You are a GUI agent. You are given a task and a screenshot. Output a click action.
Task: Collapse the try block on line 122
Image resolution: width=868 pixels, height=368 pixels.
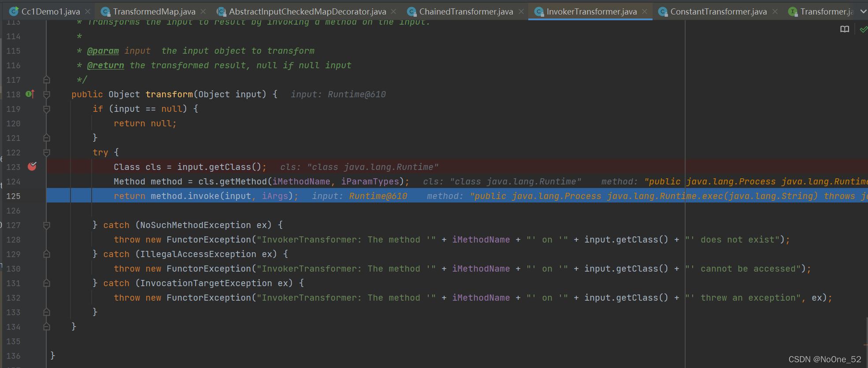click(47, 152)
